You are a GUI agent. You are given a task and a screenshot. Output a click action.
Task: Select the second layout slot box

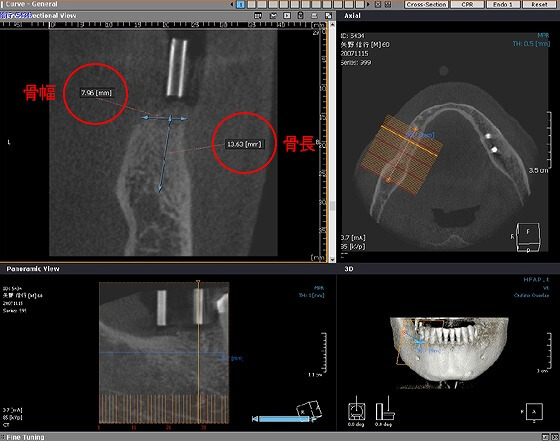click(251, 5)
